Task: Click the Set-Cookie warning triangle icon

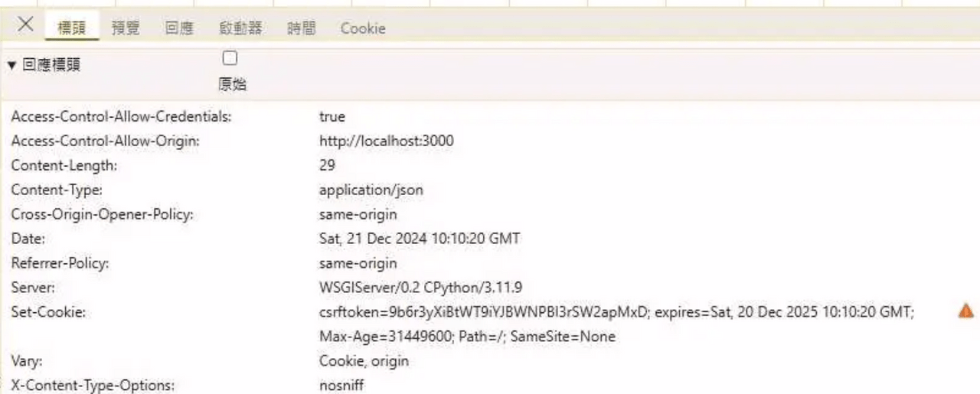Action: (x=966, y=311)
